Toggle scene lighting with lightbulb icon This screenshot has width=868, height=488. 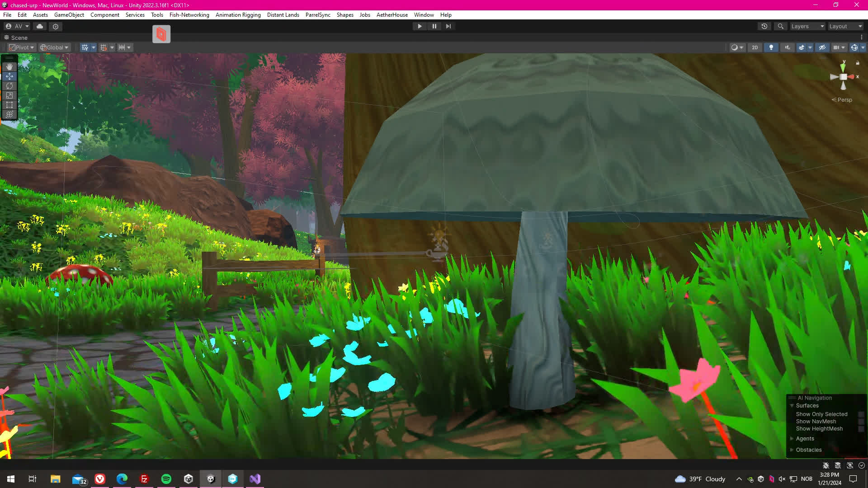(x=771, y=47)
